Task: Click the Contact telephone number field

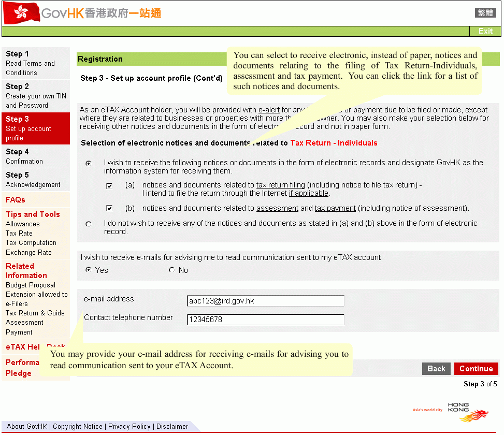Action: point(266,320)
